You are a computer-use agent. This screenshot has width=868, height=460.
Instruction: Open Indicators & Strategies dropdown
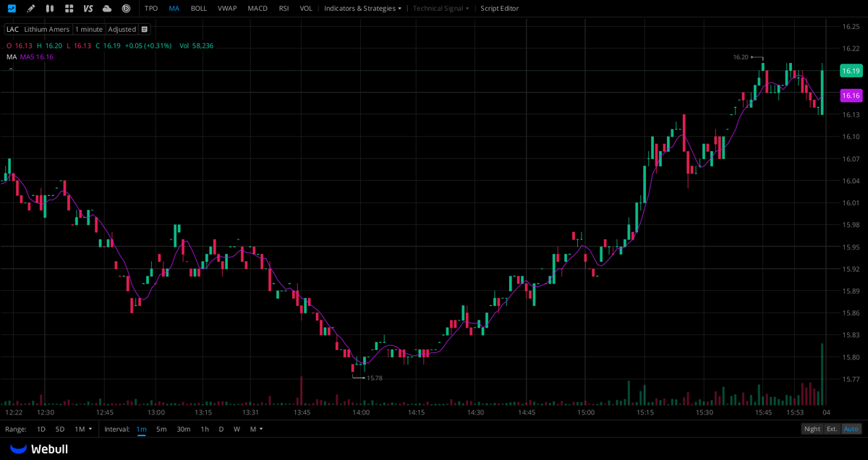[x=363, y=9]
